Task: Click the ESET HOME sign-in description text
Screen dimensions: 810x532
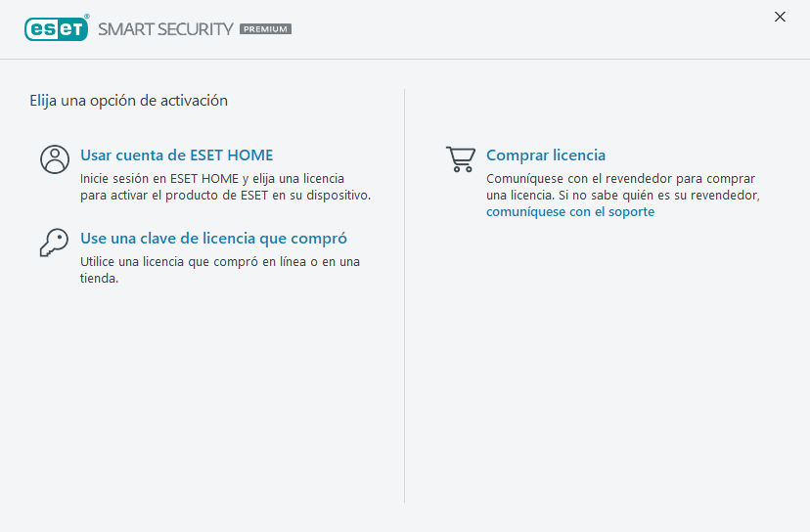Action: point(225,187)
